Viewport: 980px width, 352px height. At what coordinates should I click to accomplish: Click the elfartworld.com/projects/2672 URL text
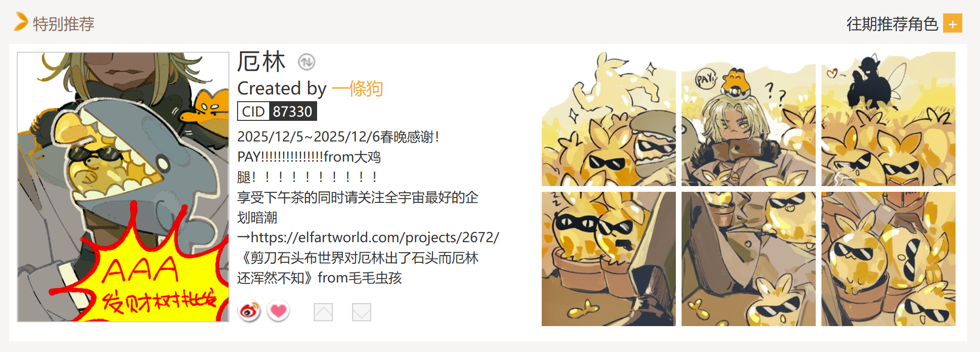click(x=375, y=237)
